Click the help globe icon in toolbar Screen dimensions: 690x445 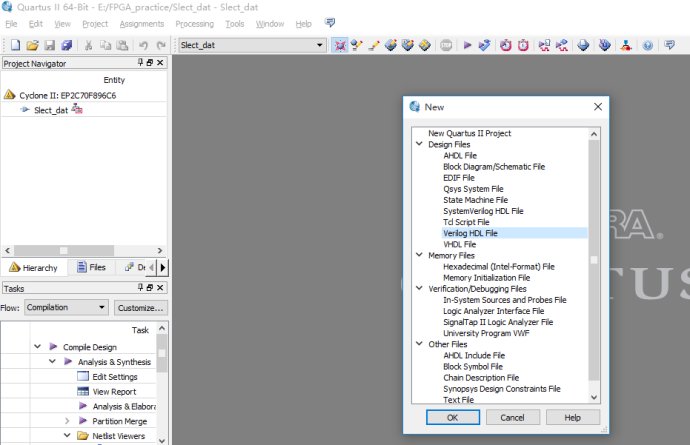tap(647, 45)
